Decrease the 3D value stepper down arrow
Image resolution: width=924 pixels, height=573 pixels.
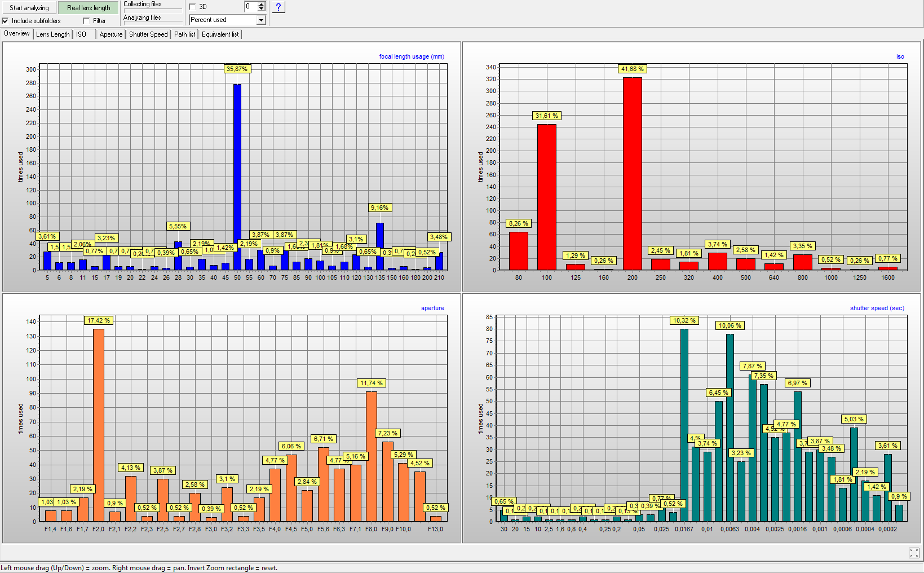[x=261, y=9]
